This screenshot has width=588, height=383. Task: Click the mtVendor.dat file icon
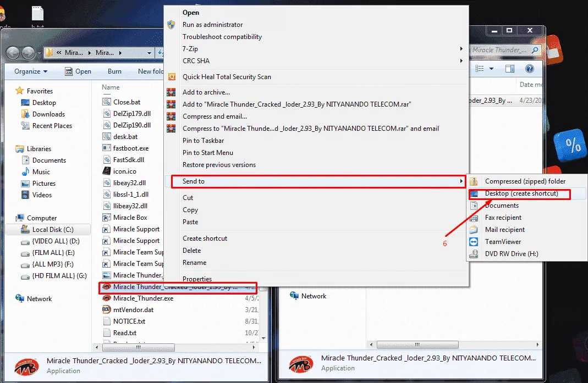(x=107, y=310)
